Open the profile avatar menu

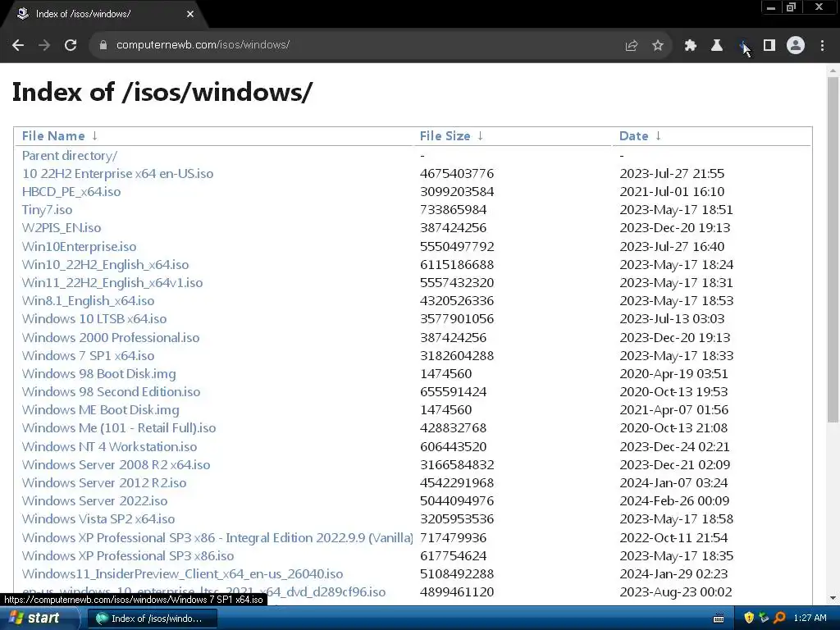click(x=796, y=46)
